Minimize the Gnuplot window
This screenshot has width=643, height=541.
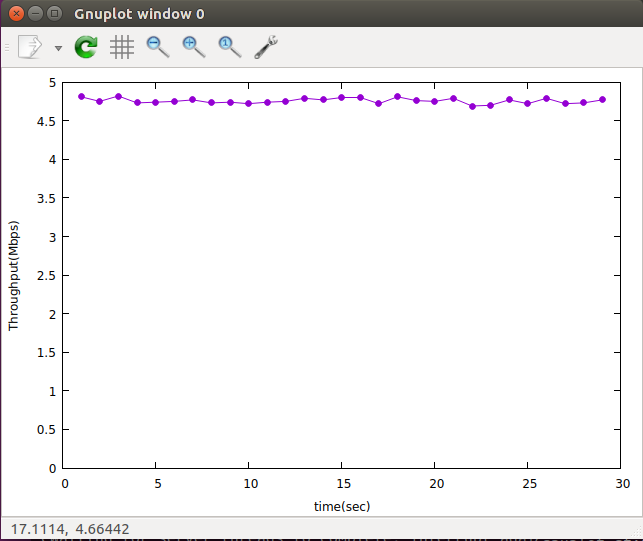pos(35,14)
